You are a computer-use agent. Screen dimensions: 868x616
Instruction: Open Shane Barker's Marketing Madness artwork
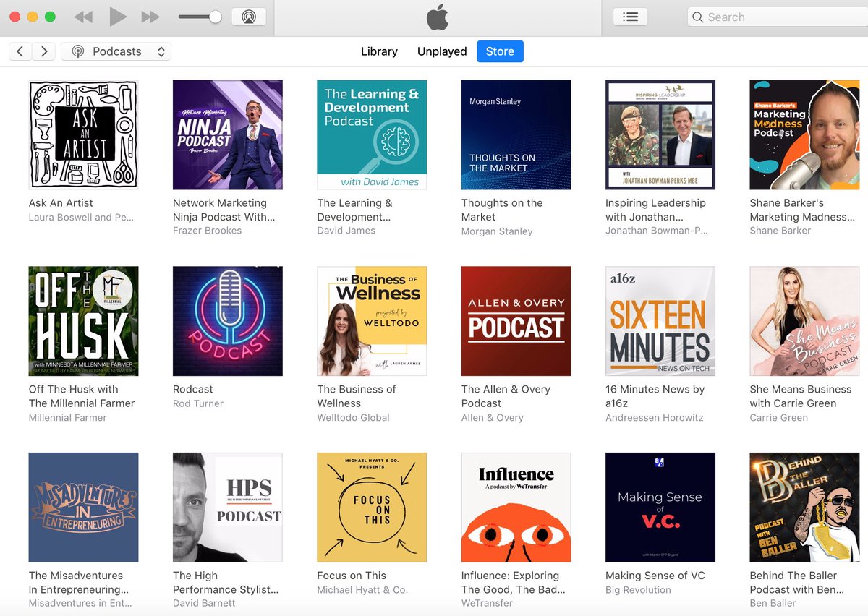(x=804, y=134)
